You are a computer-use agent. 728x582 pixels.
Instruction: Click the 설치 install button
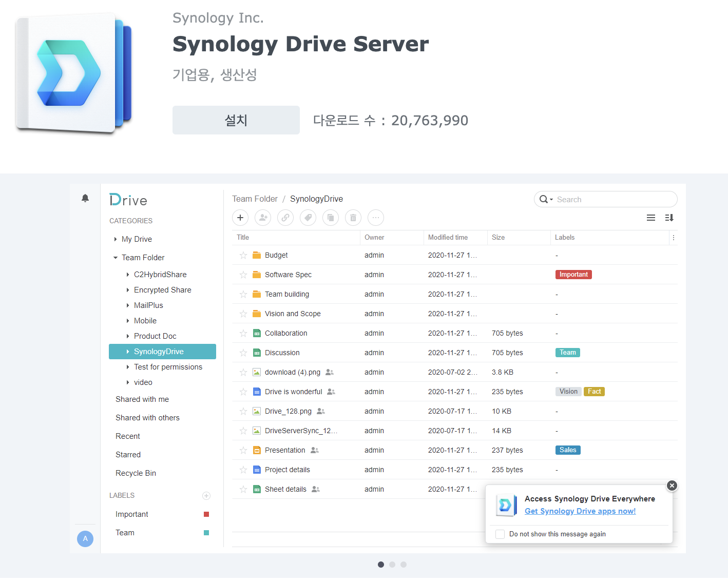click(236, 120)
